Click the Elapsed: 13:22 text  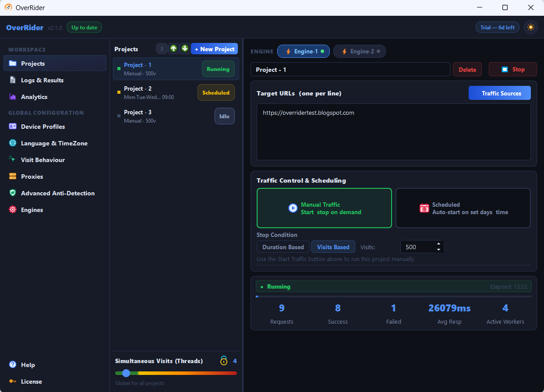pos(509,287)
